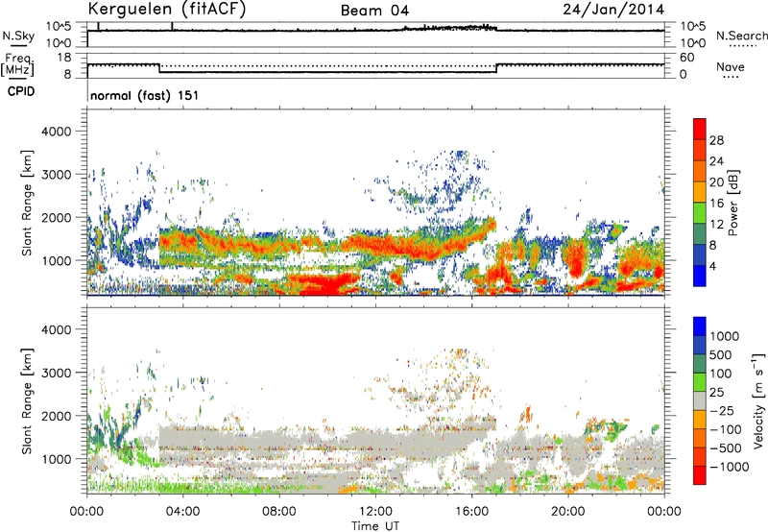
Task: Click the '18' frequency tick label
Action: (64, 58)
